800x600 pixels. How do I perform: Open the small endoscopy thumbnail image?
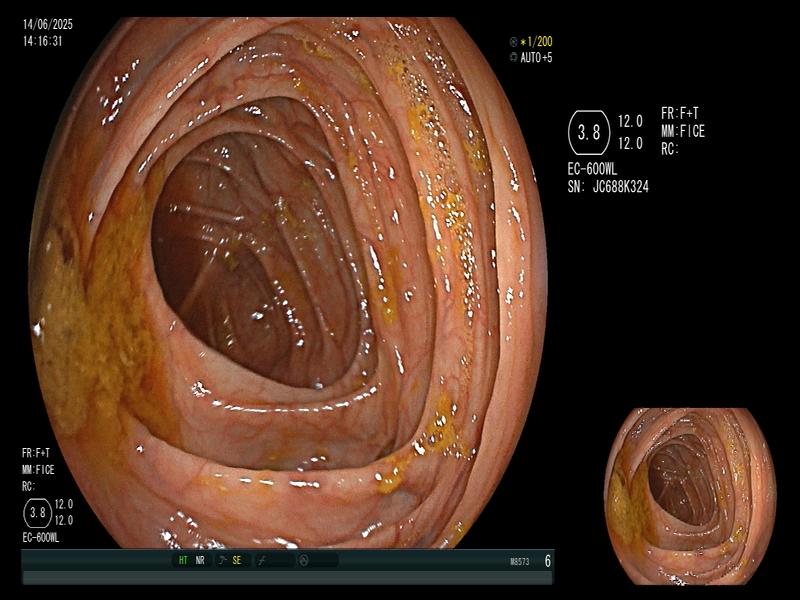point(690,496)
